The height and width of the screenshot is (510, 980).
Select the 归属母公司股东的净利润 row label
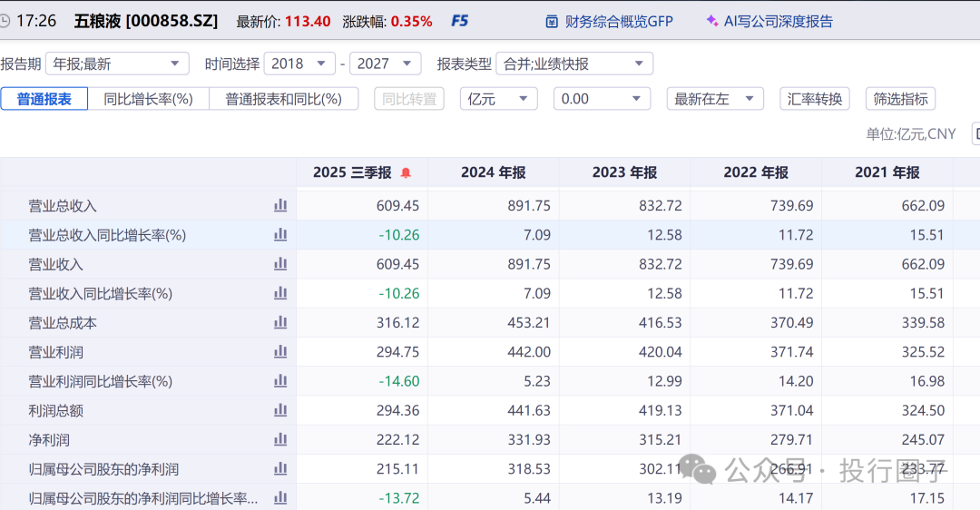103,469
